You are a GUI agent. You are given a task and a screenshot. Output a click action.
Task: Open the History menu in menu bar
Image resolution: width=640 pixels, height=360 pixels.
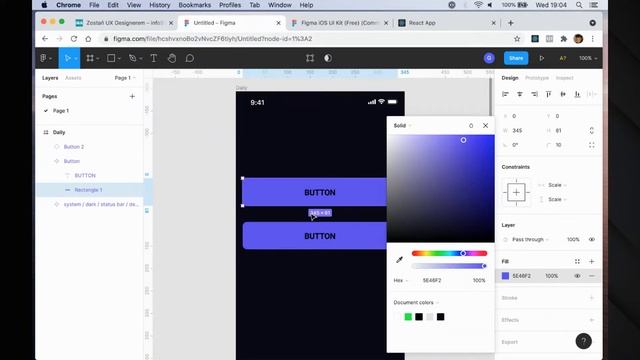160,5
